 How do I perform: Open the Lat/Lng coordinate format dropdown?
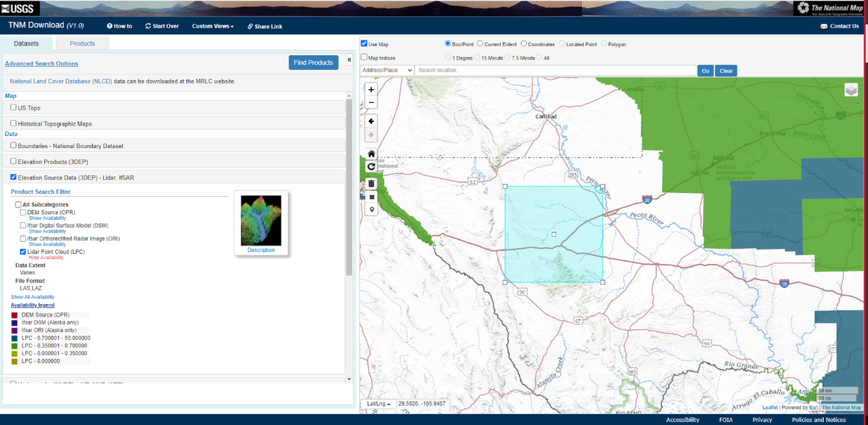(x=378, y=404)
